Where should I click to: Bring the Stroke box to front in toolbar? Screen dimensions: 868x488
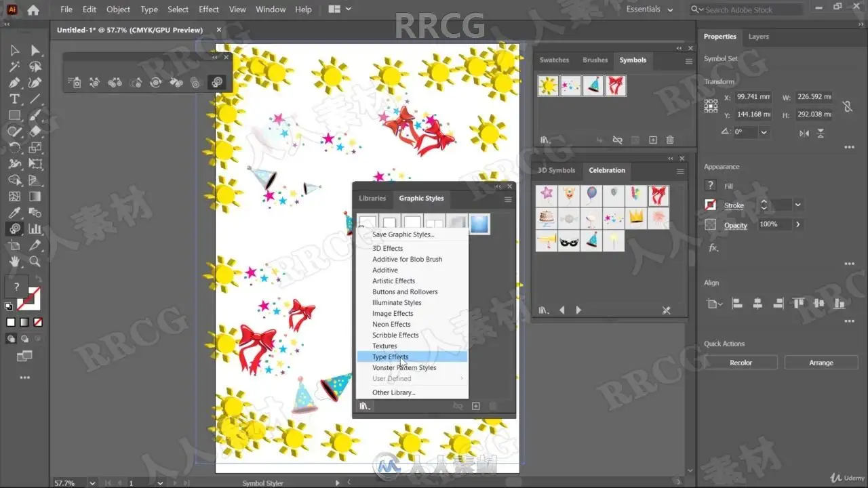click(30, 299)
